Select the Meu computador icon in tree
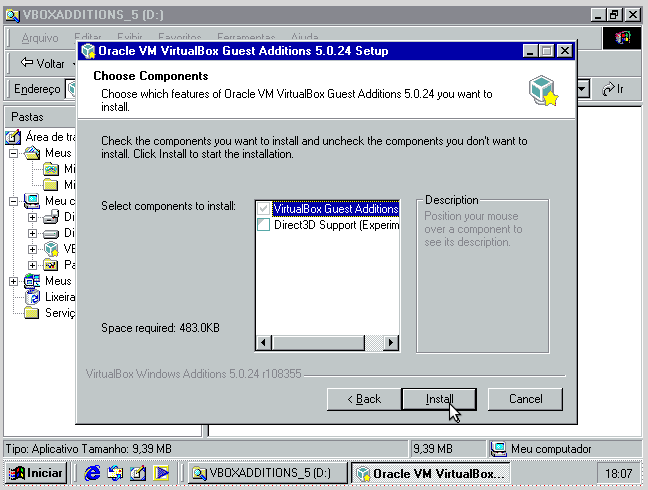Image resolution: width=648 pixels, height=490 pixels. (32, 201)
